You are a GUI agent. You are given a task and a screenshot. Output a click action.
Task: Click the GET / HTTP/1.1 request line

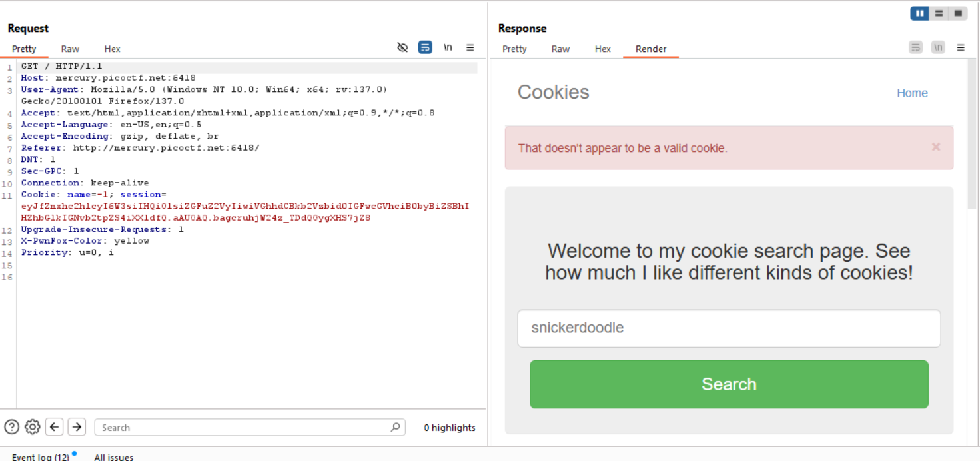(61, 67)
